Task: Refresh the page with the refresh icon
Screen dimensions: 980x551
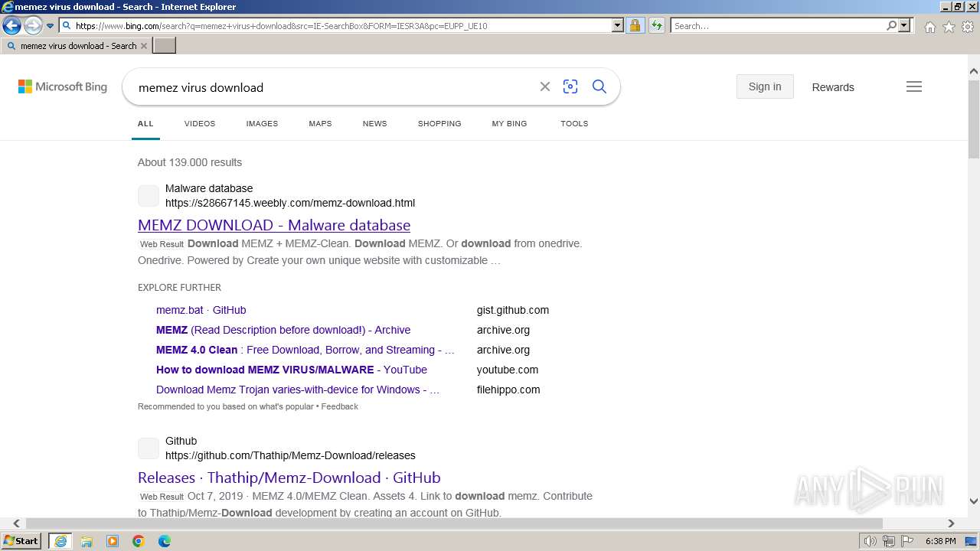Action: tap(657, 25)
